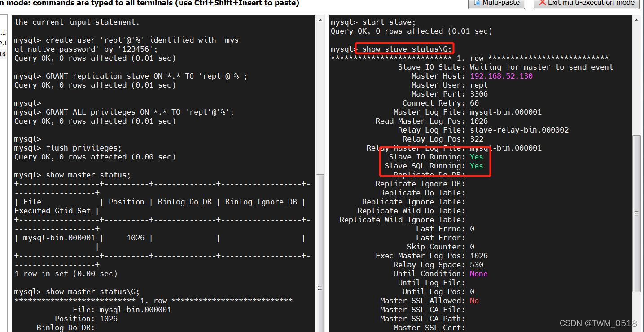
Task: Click right terminal scrollbar up arrow
Action: click(x=636, y=19)
